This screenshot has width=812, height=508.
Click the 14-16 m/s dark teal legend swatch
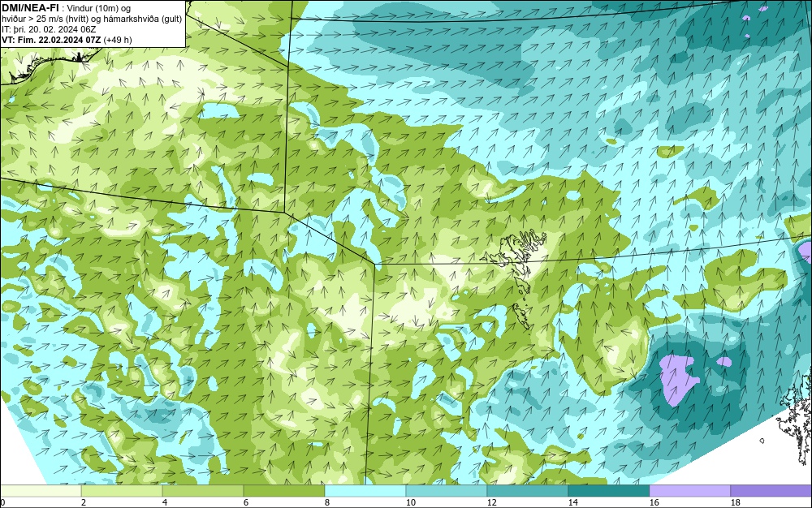click(x=608, y=490)
